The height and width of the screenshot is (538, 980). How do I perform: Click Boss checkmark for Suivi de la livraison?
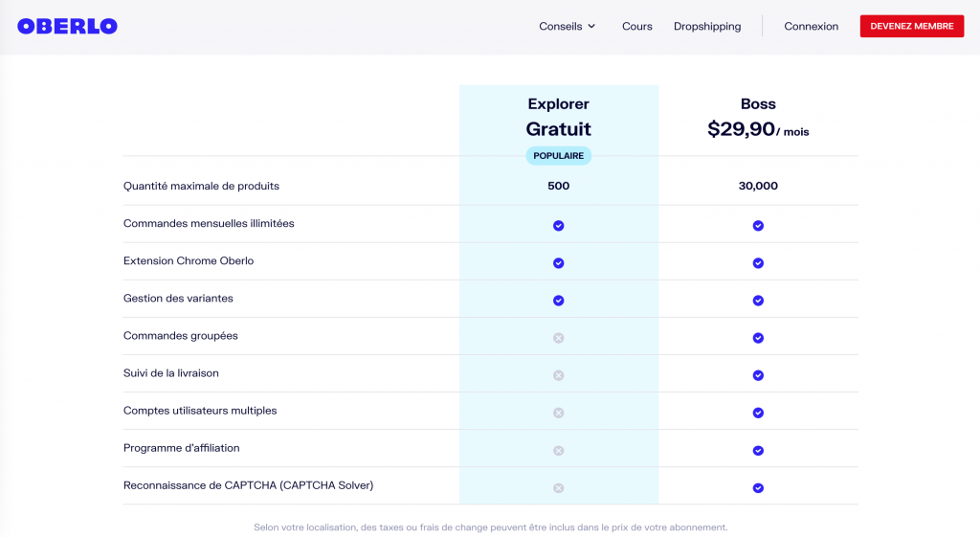(758, 375)
